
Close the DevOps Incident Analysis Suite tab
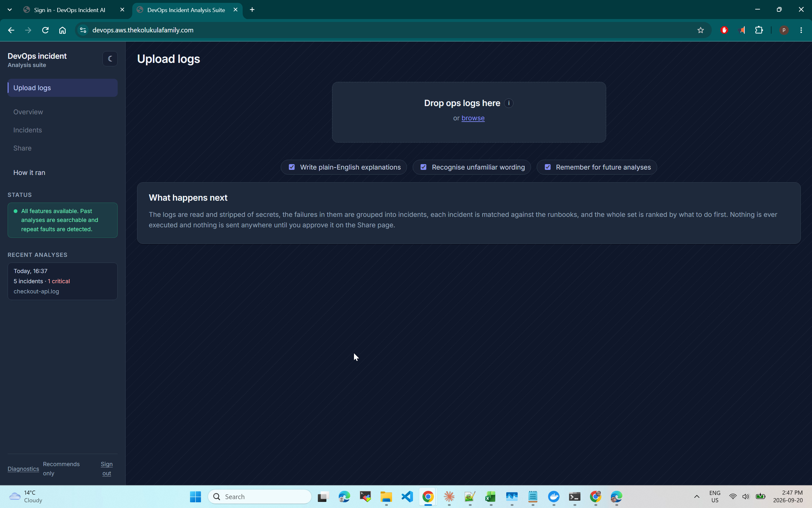click(x=236, y=10)
